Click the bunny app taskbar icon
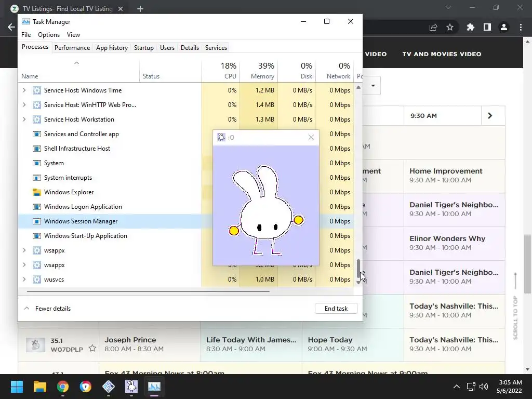 [x=131, y=387]
